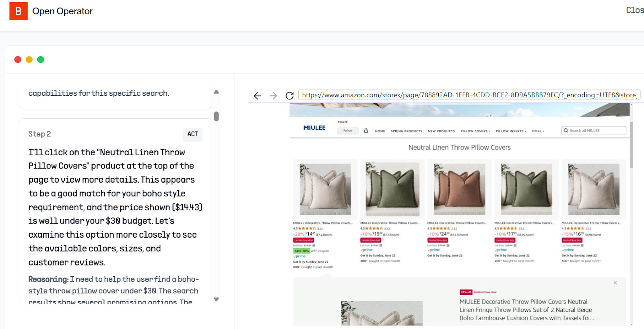The image size is (644, 329).
Task: Close the product preview with the X
Action: click(615, 283)
